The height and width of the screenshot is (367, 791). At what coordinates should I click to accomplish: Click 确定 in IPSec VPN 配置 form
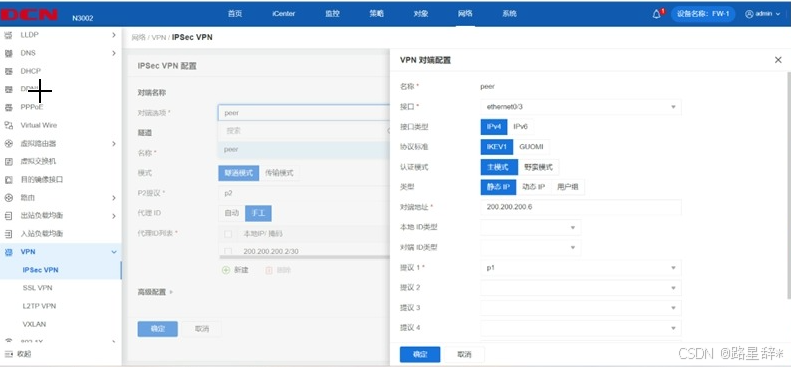(157, 329)
